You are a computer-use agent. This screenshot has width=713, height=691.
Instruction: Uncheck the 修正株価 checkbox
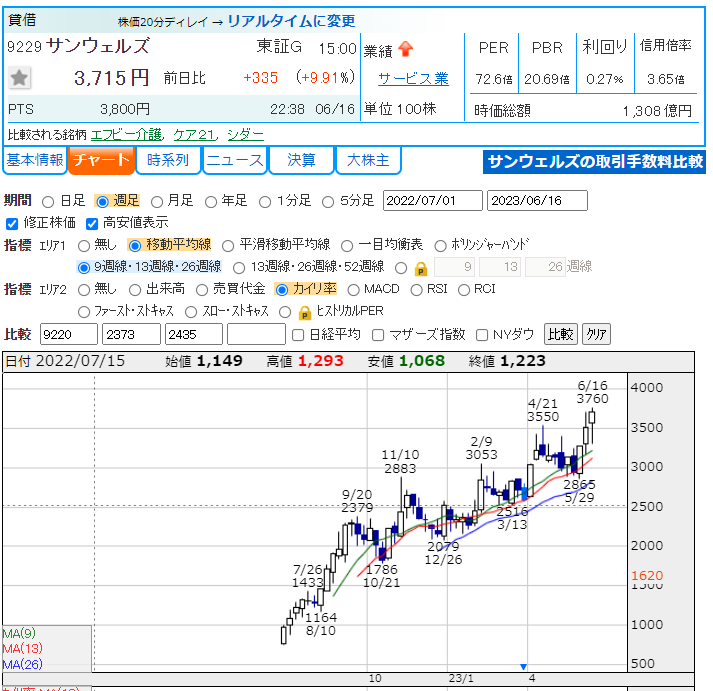[x=12, y=223]
